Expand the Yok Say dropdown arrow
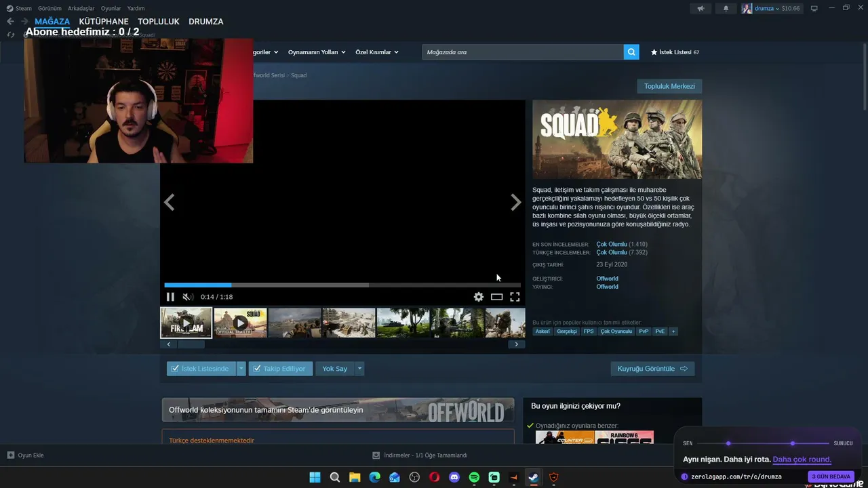 pyautogui.click(x=359, y=369)
